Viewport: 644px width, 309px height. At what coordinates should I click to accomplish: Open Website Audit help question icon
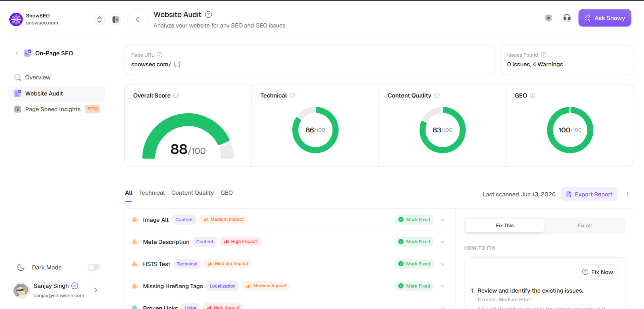point(208,14)
